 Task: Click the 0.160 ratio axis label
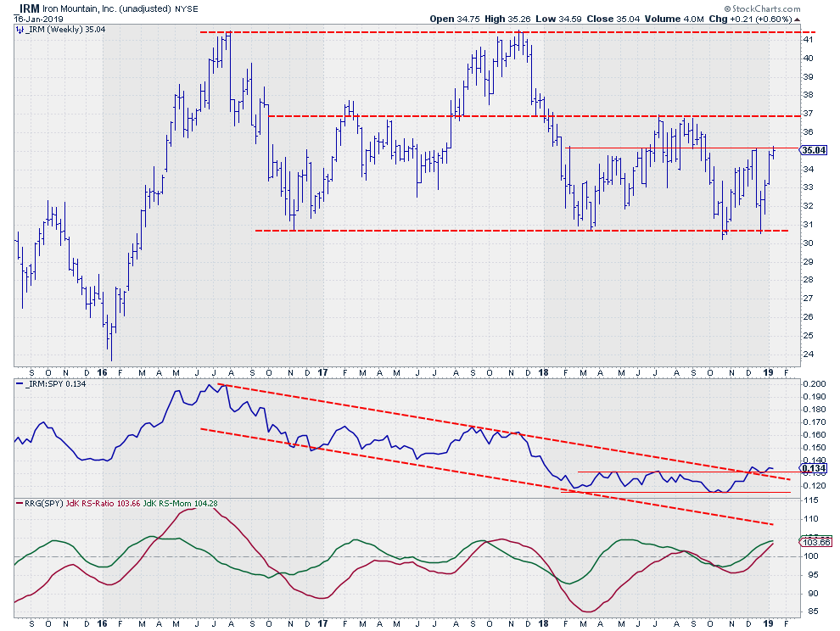815,434
